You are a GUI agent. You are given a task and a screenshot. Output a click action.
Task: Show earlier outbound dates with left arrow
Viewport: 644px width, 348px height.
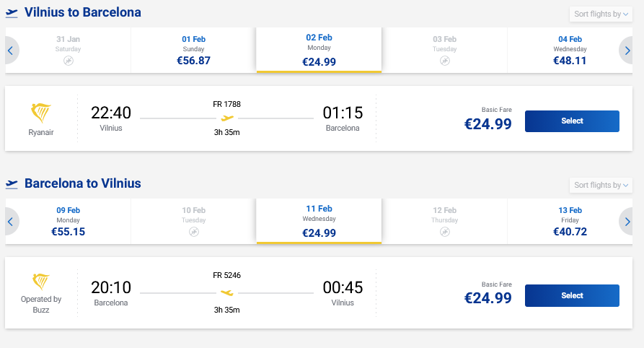click(x=10, y=51)
